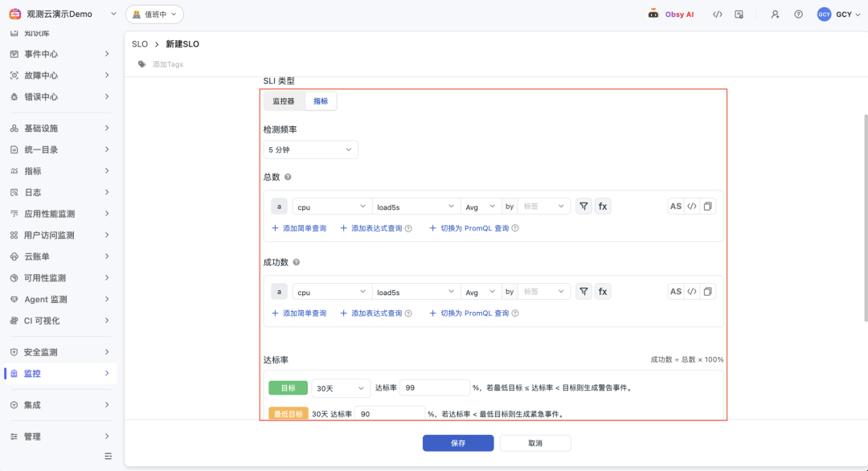Click 添加表达式查询 under 成功数

[371, 313]
